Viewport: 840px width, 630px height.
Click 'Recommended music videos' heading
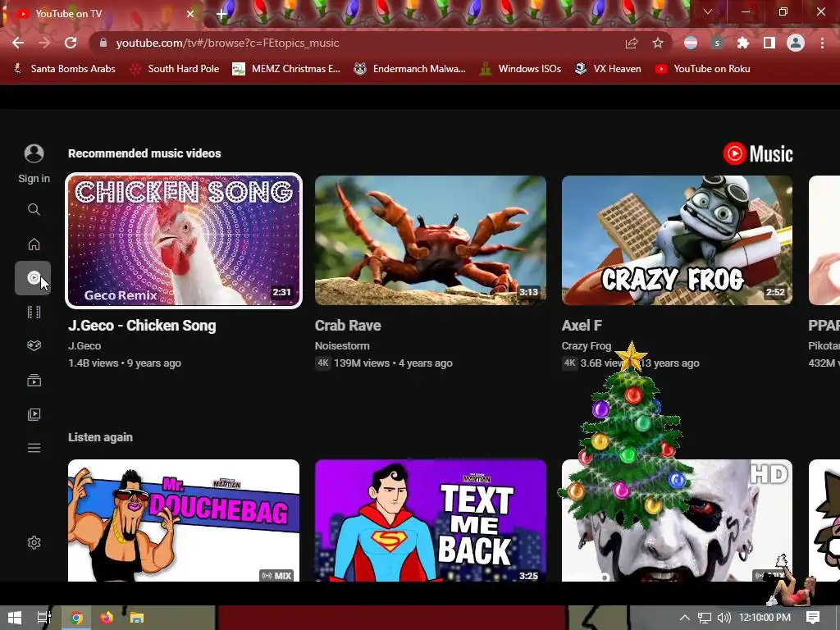(x=144, y=153)
